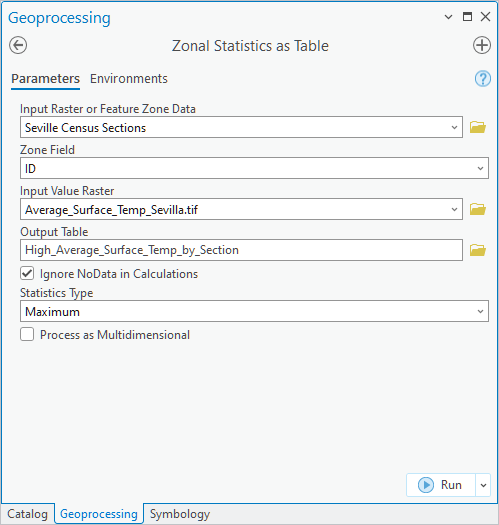
Task: Browse folder for Output Table location
Action: pos(478,250)
